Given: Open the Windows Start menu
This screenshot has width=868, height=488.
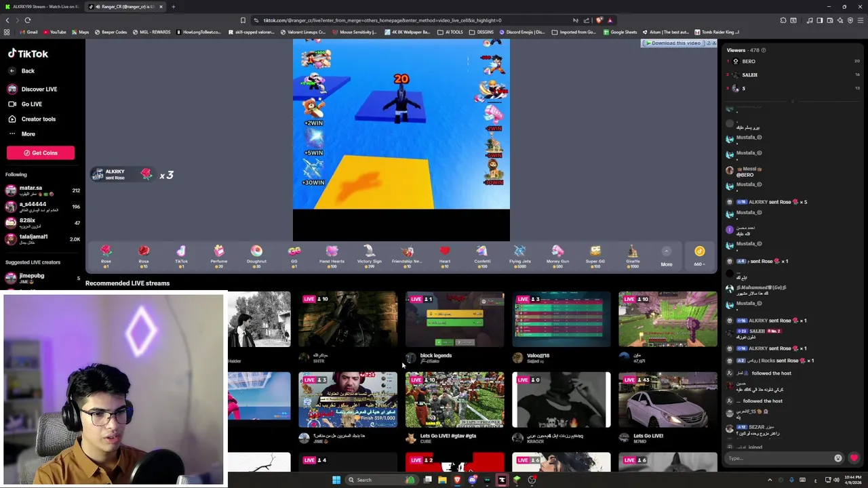Looking at the screenshot, I should click(x=336, y=480).
